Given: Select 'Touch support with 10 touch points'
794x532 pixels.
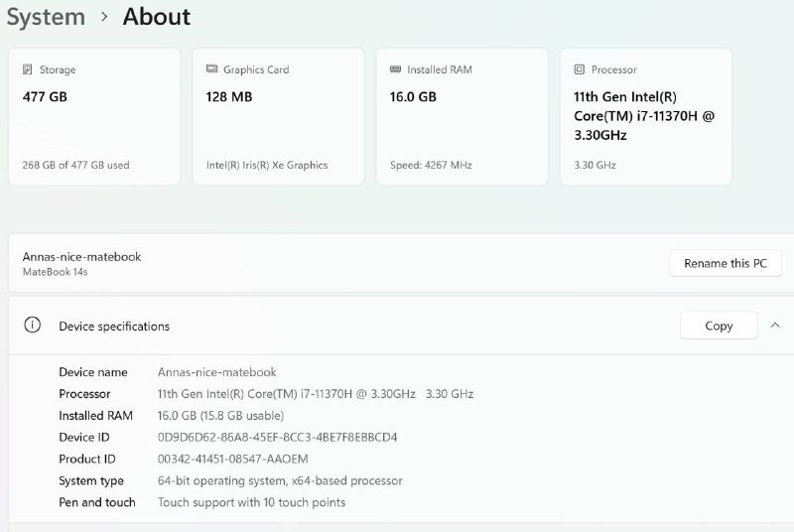Looking at the screenshot, I should tap(251, 502).
